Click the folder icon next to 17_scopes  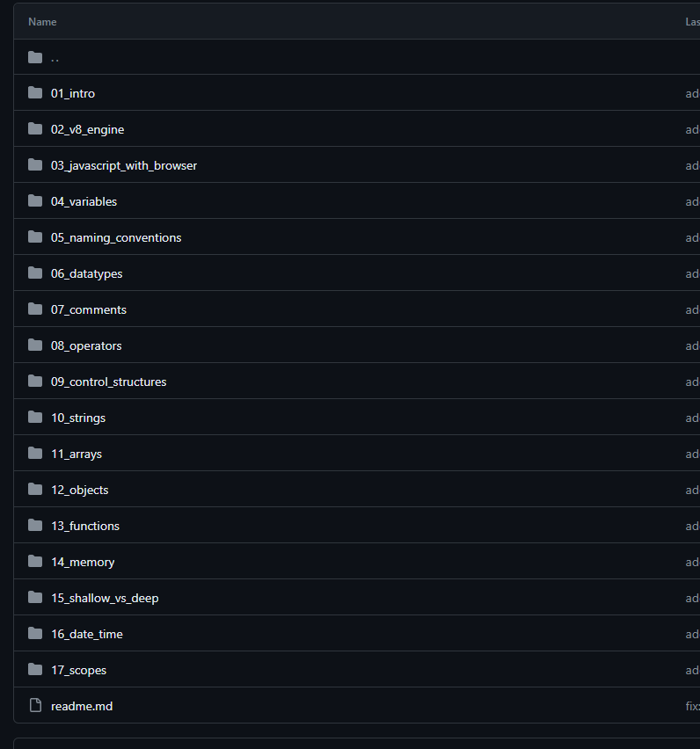coord(35,670)
